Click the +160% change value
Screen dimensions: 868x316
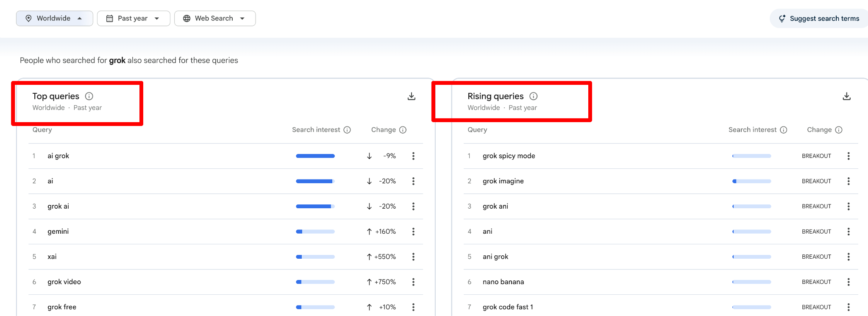tap(385, 232)
